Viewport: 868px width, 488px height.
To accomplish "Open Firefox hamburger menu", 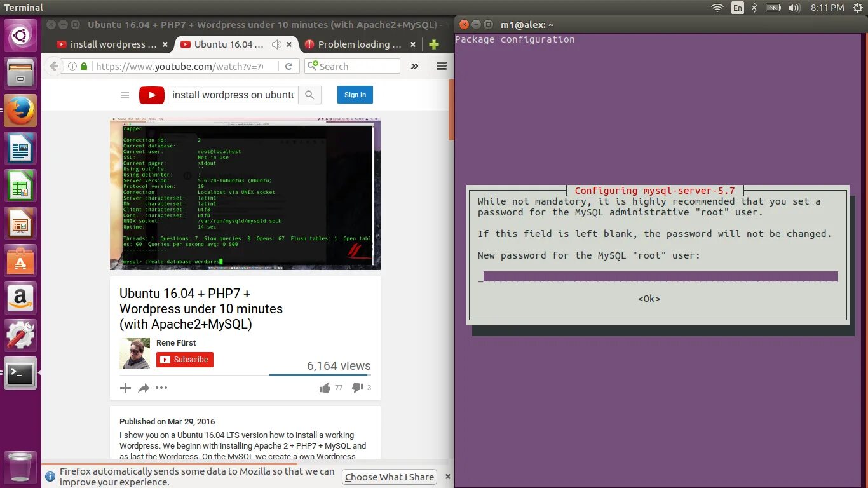I will coord(442,66).
